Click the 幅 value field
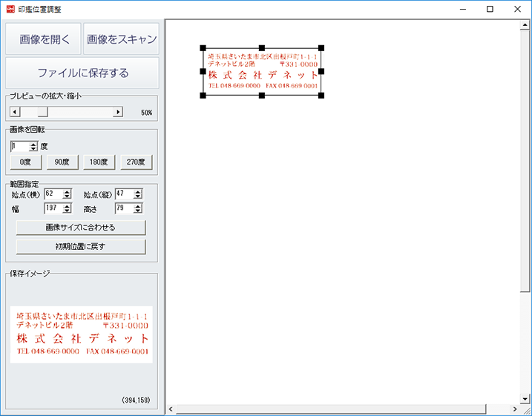 (53, 208)
